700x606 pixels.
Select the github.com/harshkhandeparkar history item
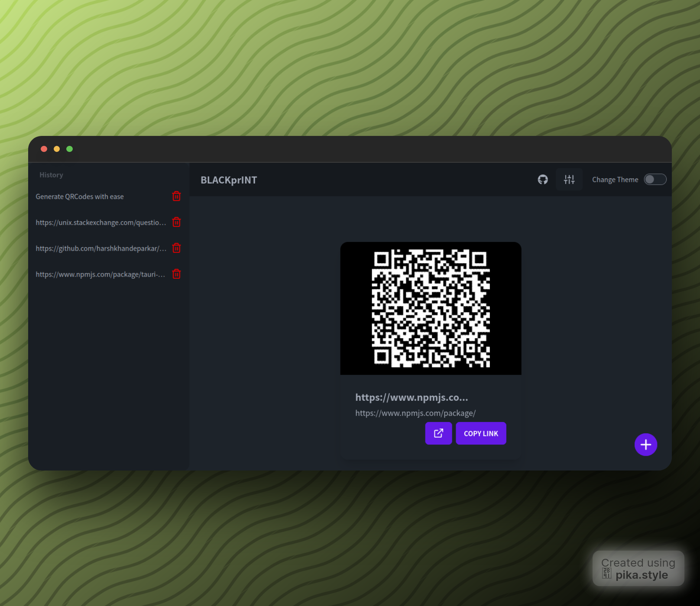(101, 248)
